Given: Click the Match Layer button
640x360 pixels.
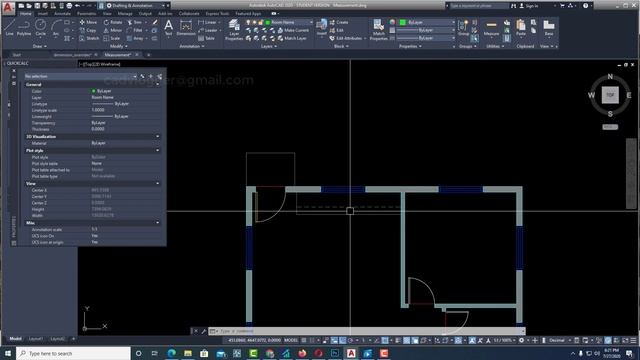Looking at the screenshot, I should [292, 38].
